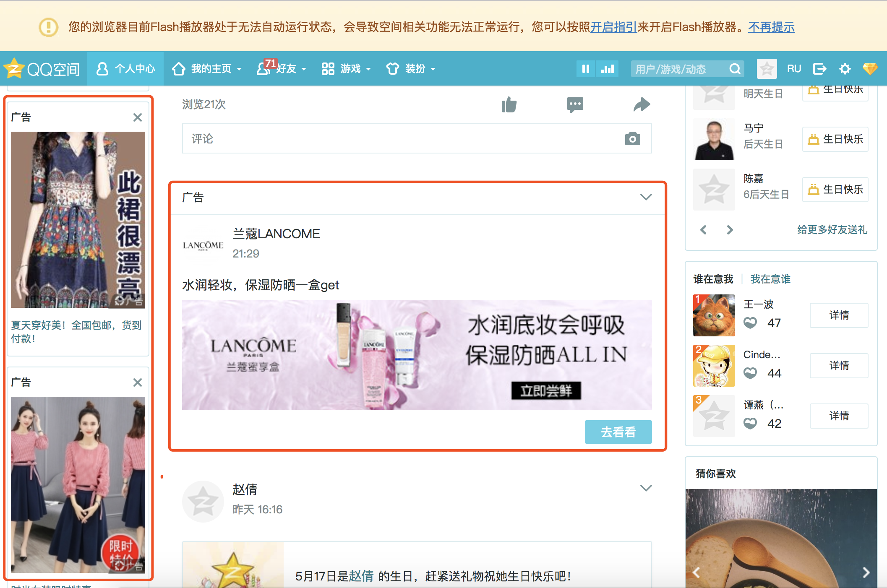Switch to 谁在意我 tab
Screen dimensions: 887x588
click(713, 279)
